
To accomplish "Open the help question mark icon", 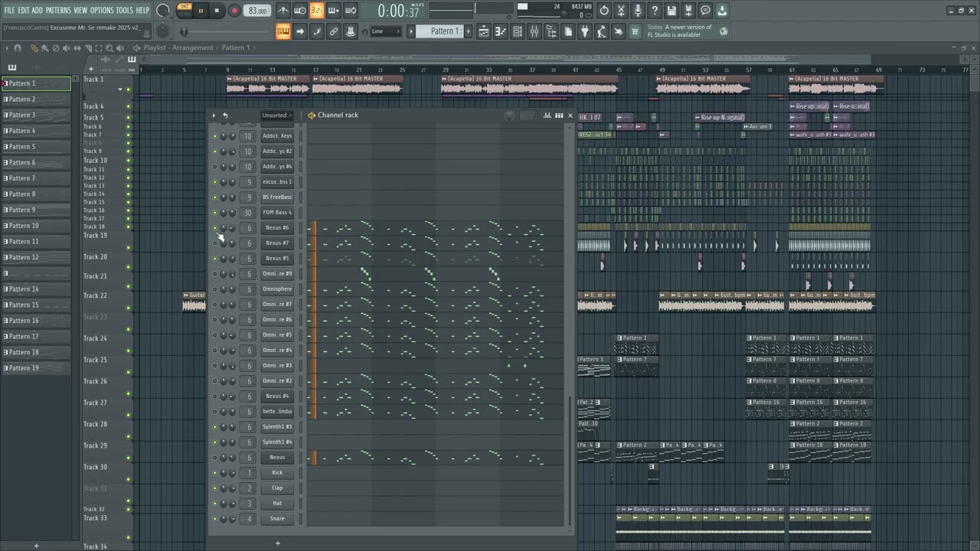I will (x=655, y=11).
